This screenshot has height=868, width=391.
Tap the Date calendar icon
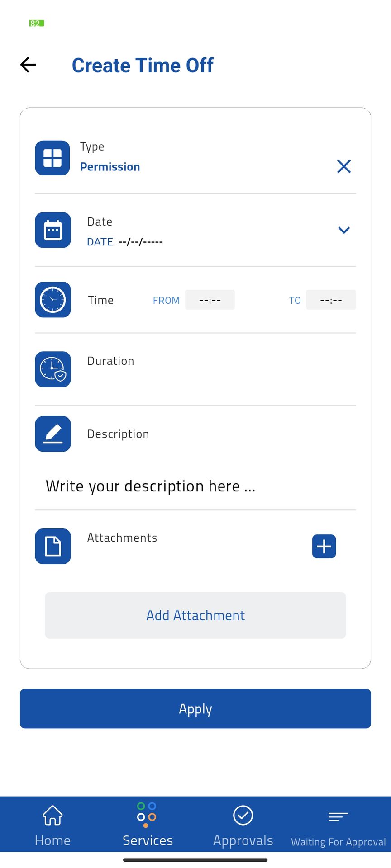[x=53, y=230]
